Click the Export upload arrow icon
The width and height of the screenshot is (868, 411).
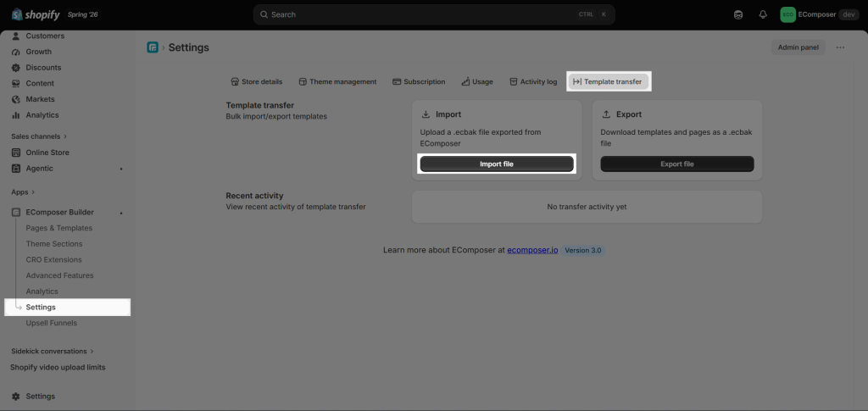606,114
